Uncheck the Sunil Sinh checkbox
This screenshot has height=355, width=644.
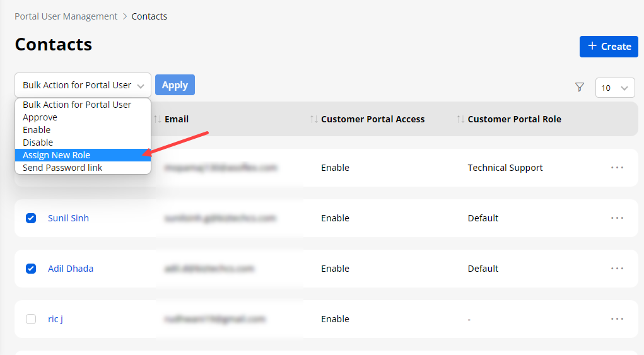coord(31,218)
